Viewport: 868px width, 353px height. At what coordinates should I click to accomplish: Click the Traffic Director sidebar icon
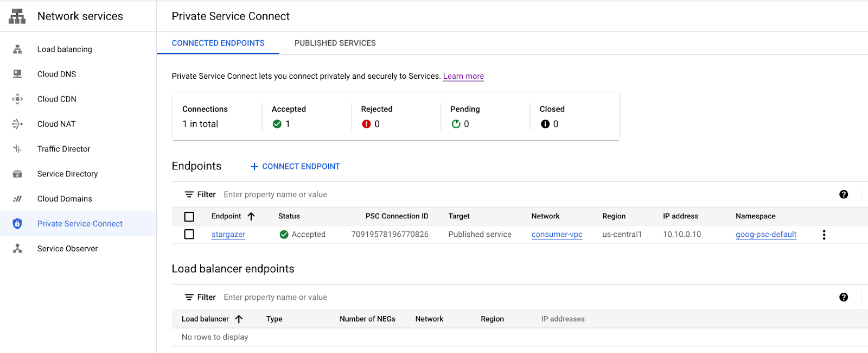coord(17,149)
